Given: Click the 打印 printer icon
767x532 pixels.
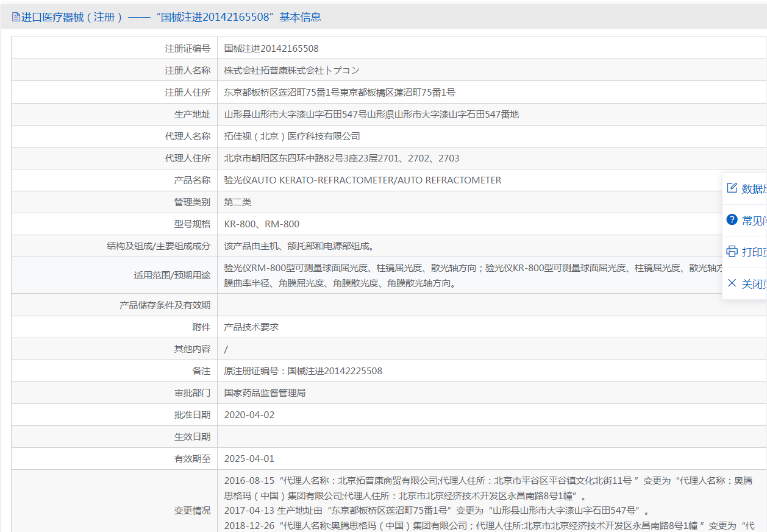Looking at the screenshot, I should pos(732,252).
